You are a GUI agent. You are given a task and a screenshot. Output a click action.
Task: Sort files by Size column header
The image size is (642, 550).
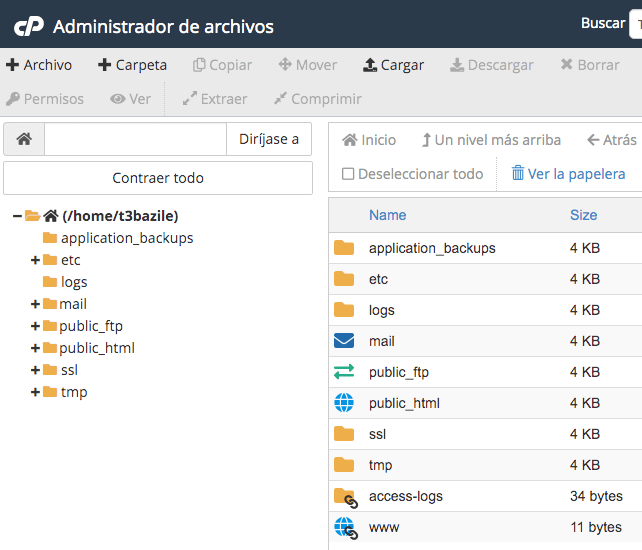click(583, 215)
